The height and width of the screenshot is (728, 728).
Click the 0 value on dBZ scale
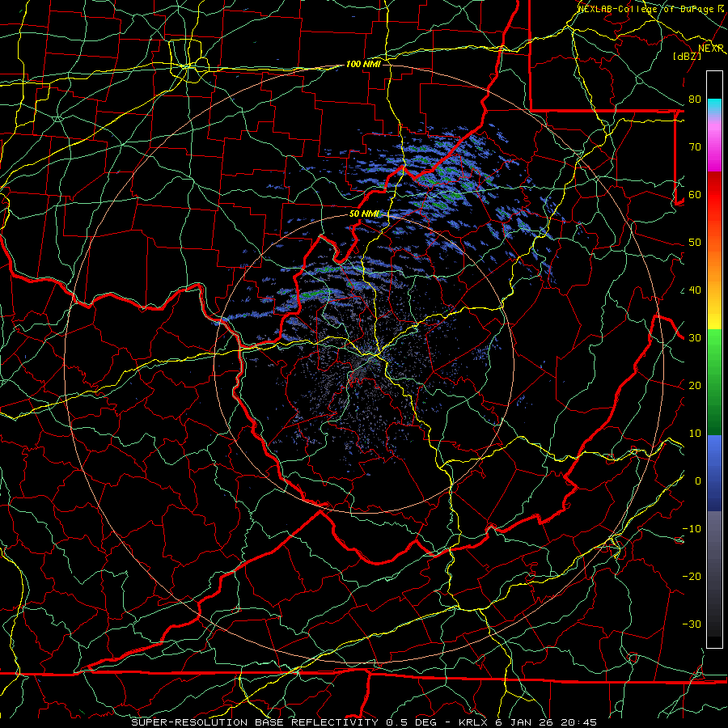[698, 481]
